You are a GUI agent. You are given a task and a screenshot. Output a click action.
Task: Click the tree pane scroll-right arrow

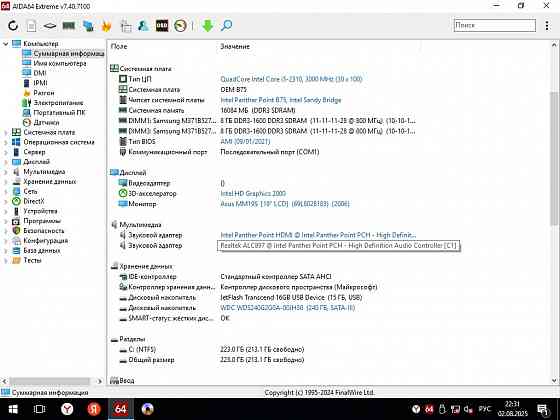click(x=100, y=381)
